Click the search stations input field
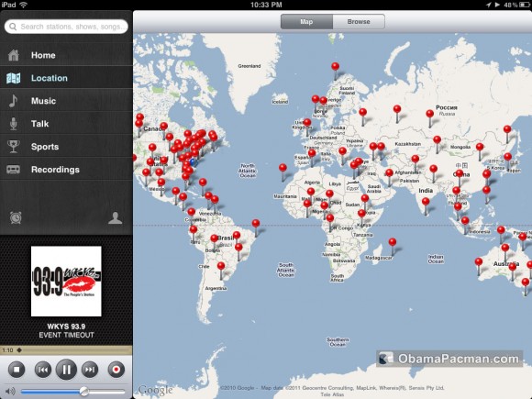This screenshot has width=532, height=399. click(66, 27)
